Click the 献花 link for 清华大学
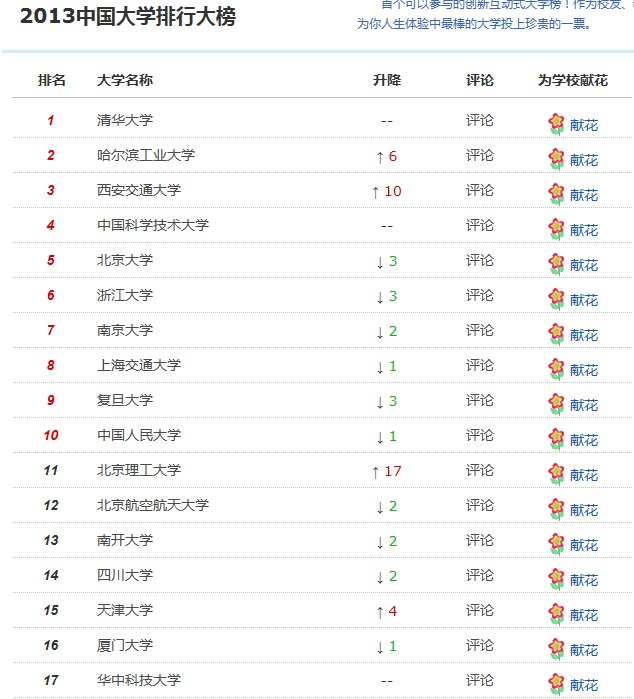Screen dimensions: 634x699 tap(584, 125)
